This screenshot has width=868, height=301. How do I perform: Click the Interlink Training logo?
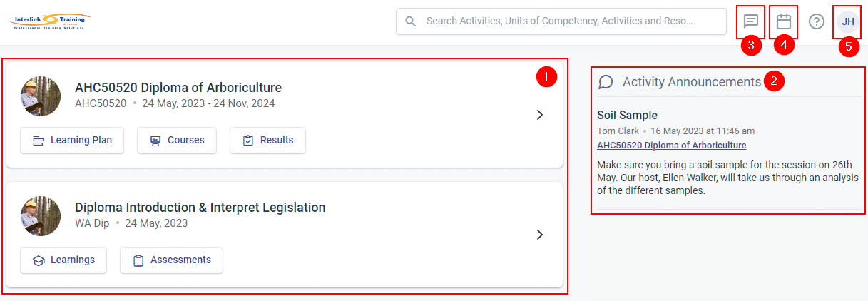coord(50,21)
